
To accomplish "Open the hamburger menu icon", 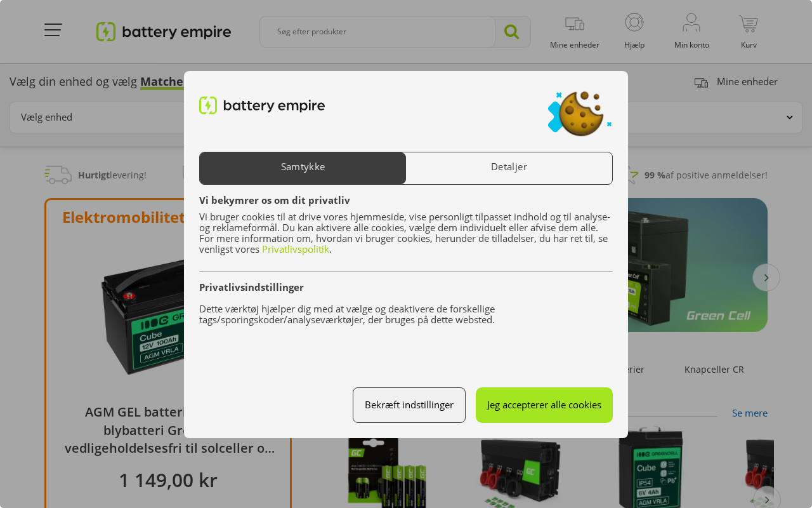I will tap(53, 30).
